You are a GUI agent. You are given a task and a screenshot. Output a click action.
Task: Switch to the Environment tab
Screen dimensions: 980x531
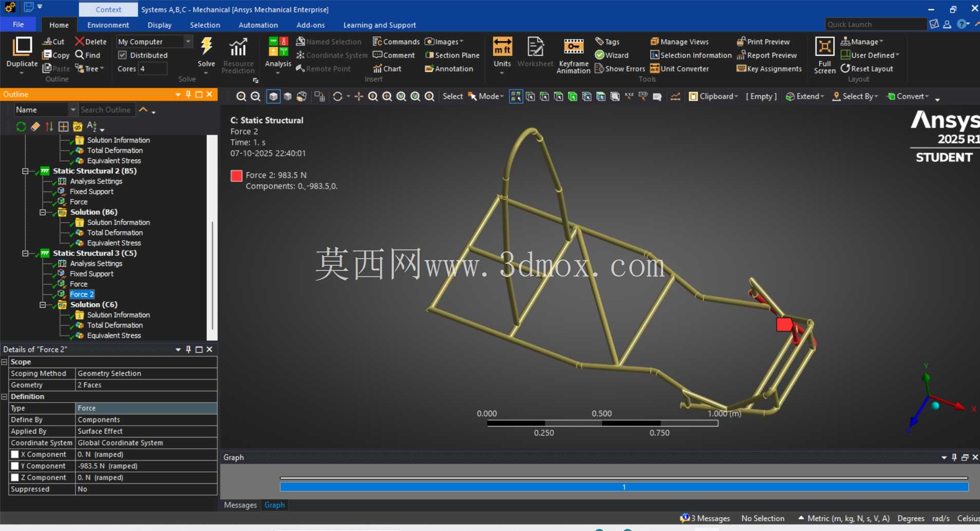pyautogui.click(x=108, y=25)
